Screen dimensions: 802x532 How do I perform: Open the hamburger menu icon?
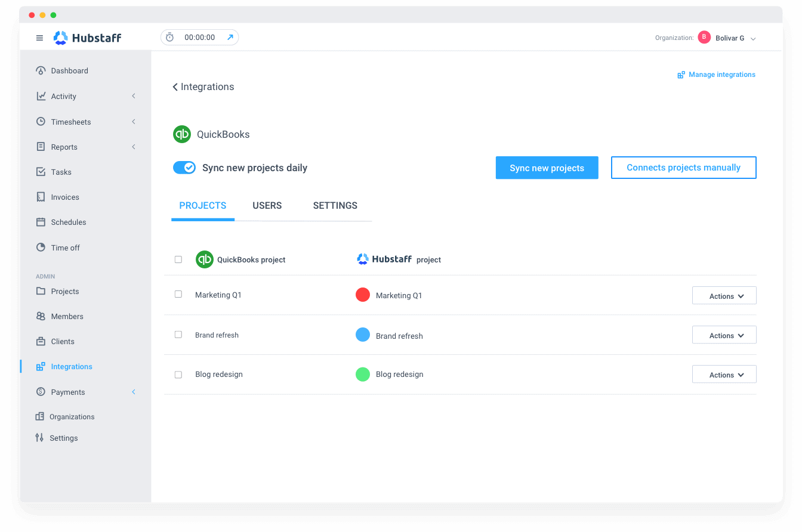pyautogui.click(x=39, y=38)
